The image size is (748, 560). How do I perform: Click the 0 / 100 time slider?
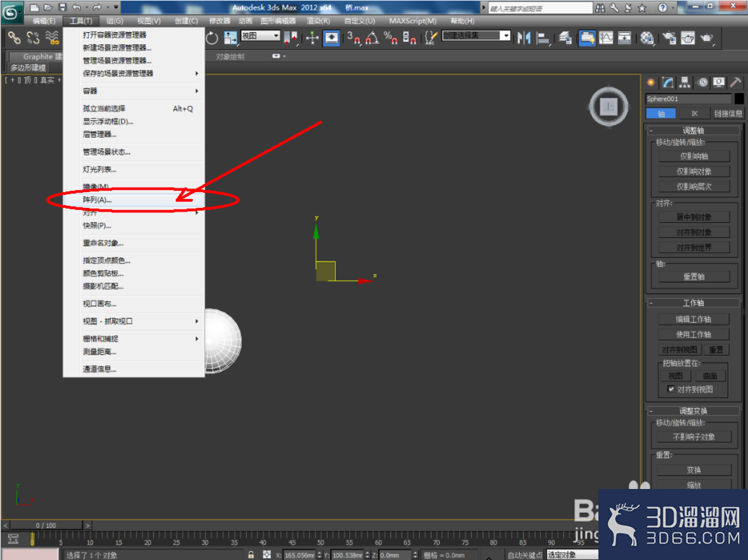pyautogui.click(x=46, y=525)
